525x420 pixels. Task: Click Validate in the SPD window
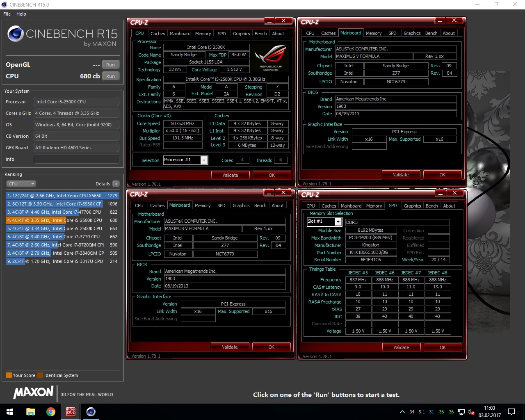(401, 347)
